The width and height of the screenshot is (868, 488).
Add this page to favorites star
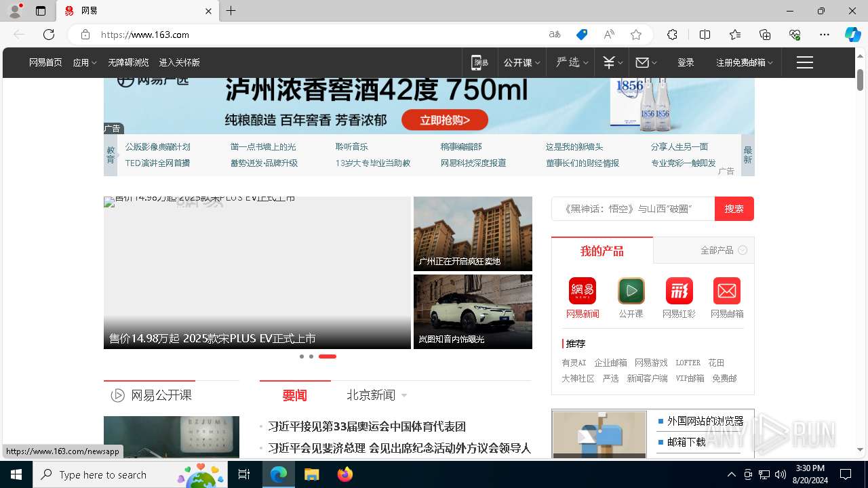635,35
